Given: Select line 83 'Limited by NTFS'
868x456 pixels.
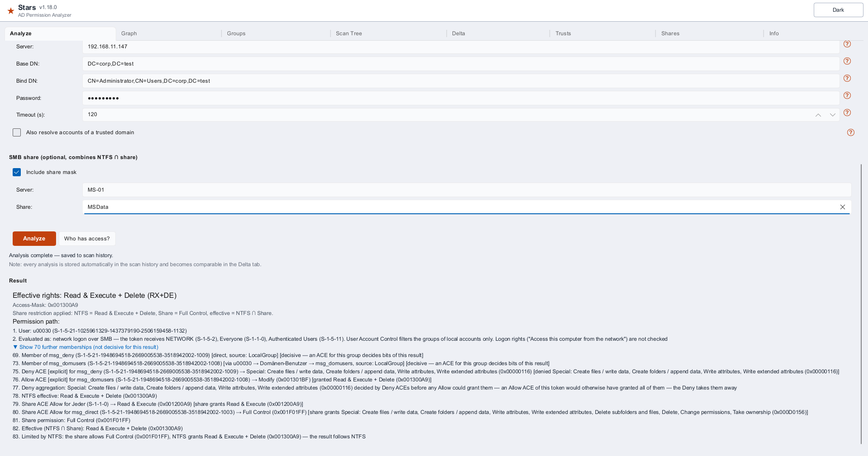Looking at the screenshot, I should 189,437.
